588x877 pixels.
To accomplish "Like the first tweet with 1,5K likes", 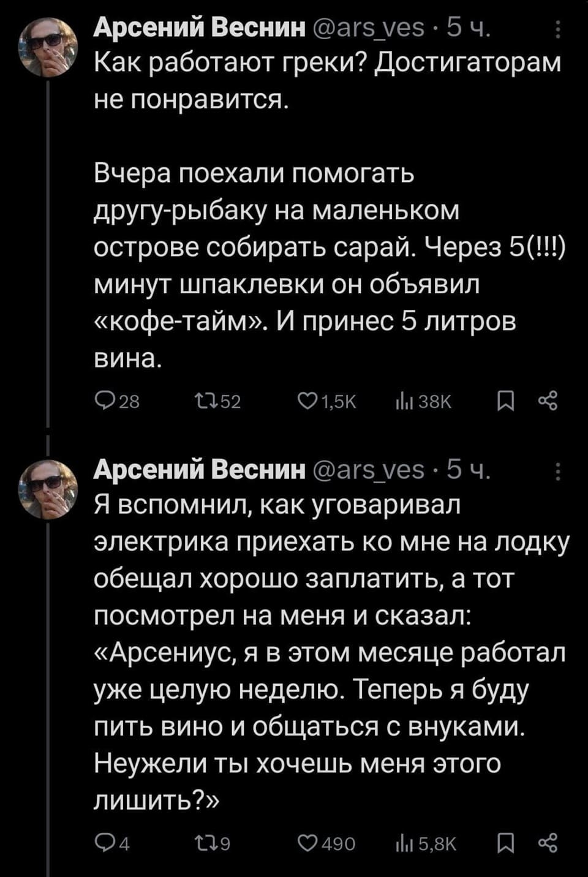I will [304, 402].
